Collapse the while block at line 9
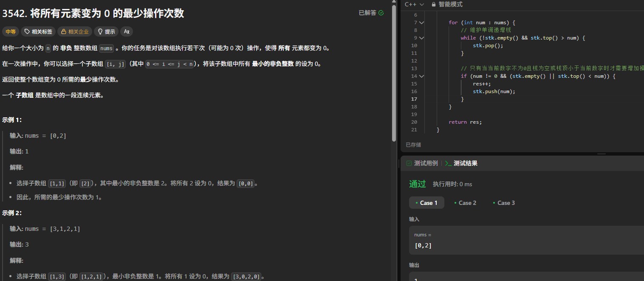 421,38
